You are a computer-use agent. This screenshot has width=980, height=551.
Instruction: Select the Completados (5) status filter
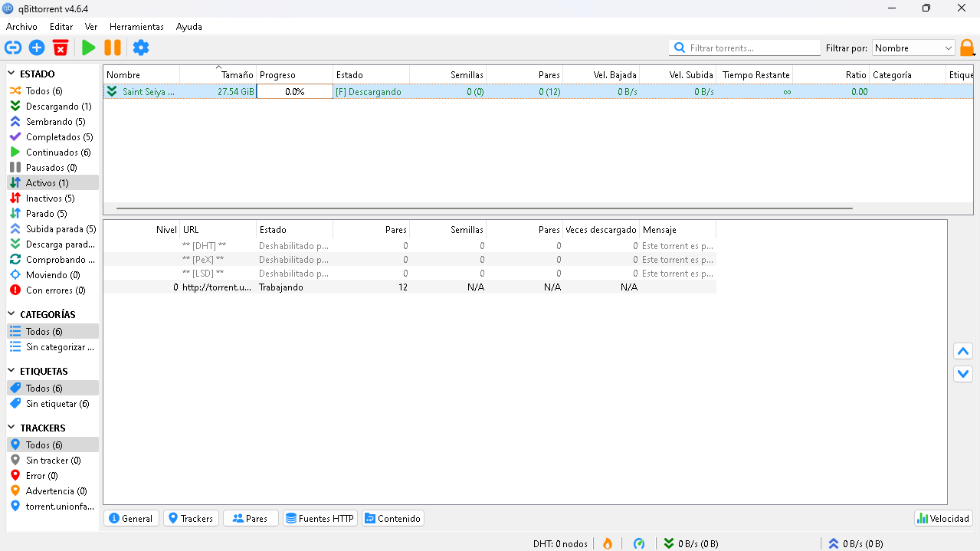click(53, 137)
